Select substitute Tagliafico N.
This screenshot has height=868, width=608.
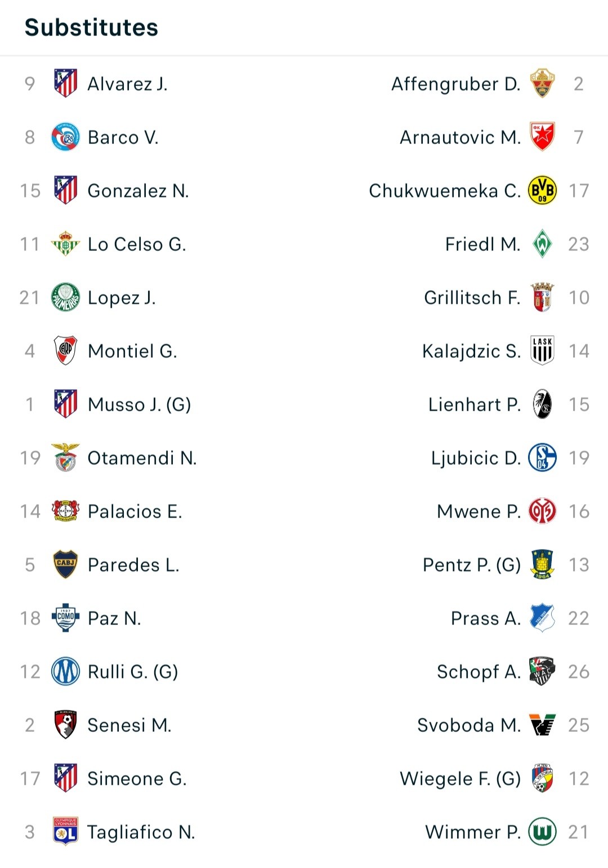pos(141,832)
